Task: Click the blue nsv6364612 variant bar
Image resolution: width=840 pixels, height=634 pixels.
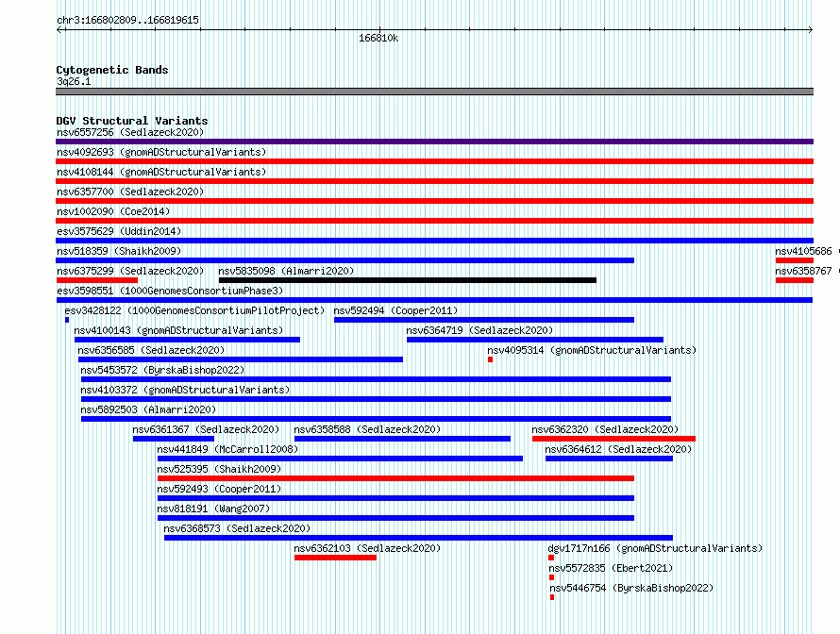Action: (609, 459)
